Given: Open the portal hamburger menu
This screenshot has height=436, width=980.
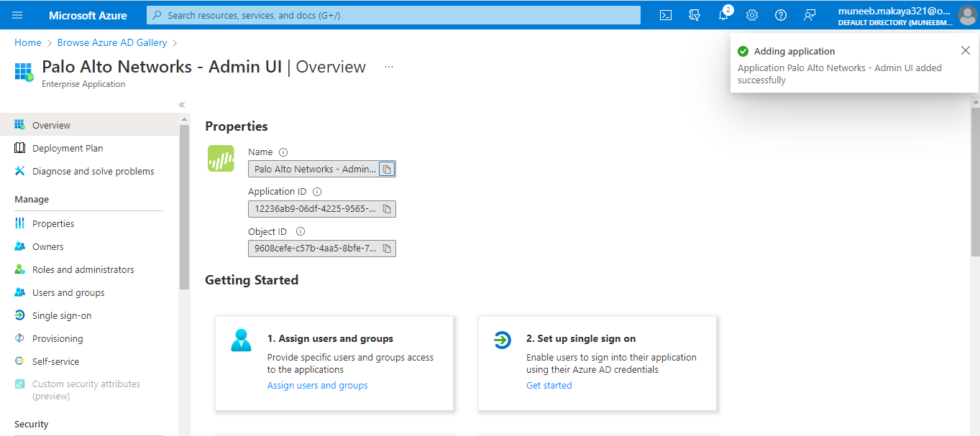Looking at the screenshot, I should [x=17, y=14].
